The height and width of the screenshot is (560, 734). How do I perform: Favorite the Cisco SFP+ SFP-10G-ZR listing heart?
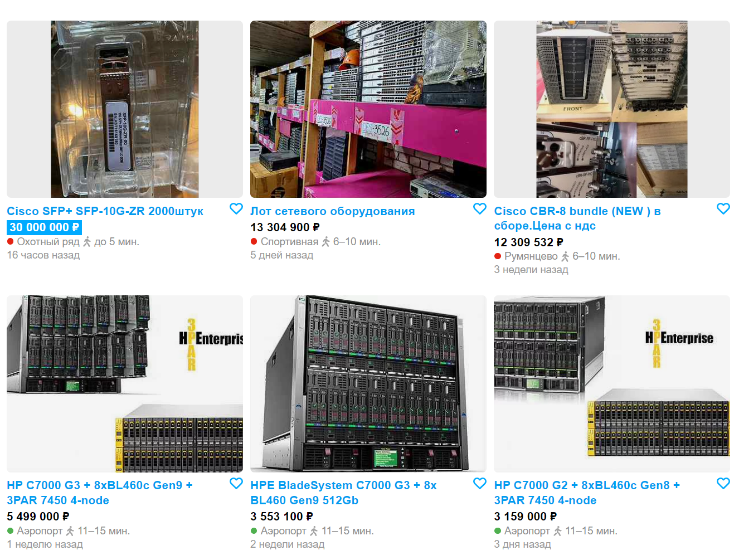pos(236,208)
